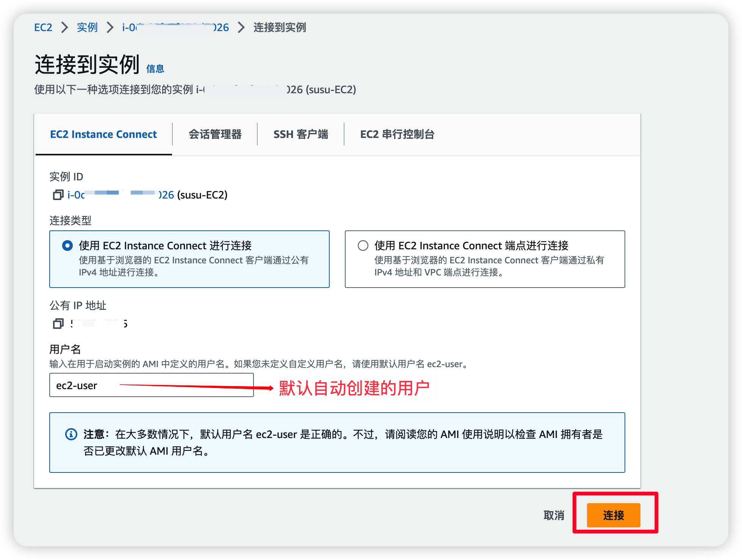Open instance ID breadcrumb link
The height and width of the screenshot is (560, 742).
(x=175, y=27)
